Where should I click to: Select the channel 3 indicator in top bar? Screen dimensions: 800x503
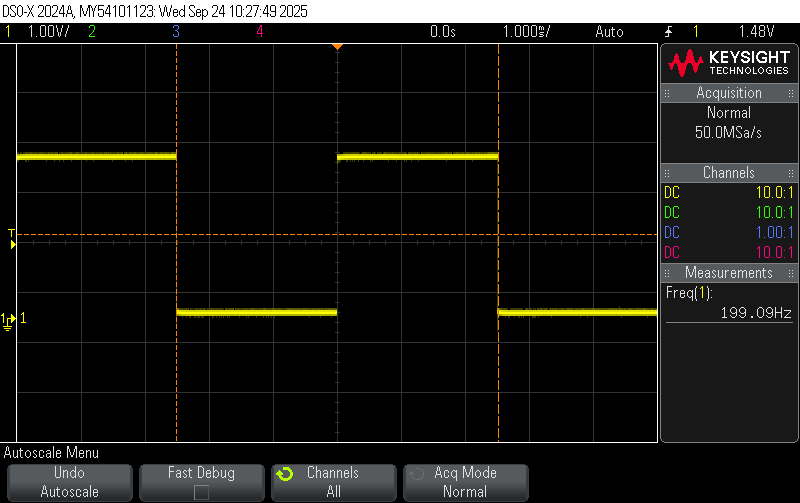tap(175, 32)
